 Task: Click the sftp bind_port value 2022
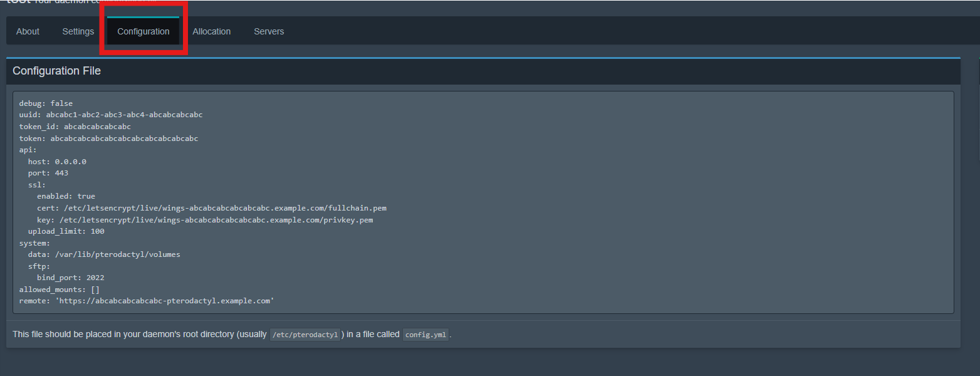tap(95, 277)
